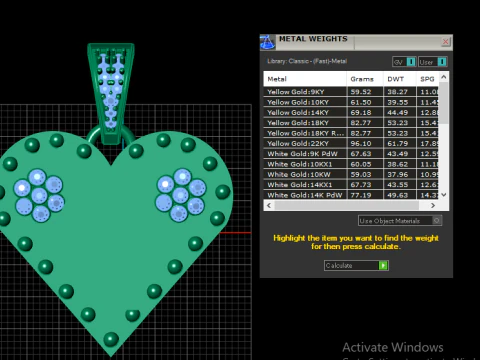Click the 59.03 grams cell

click(x=365, y=174)
